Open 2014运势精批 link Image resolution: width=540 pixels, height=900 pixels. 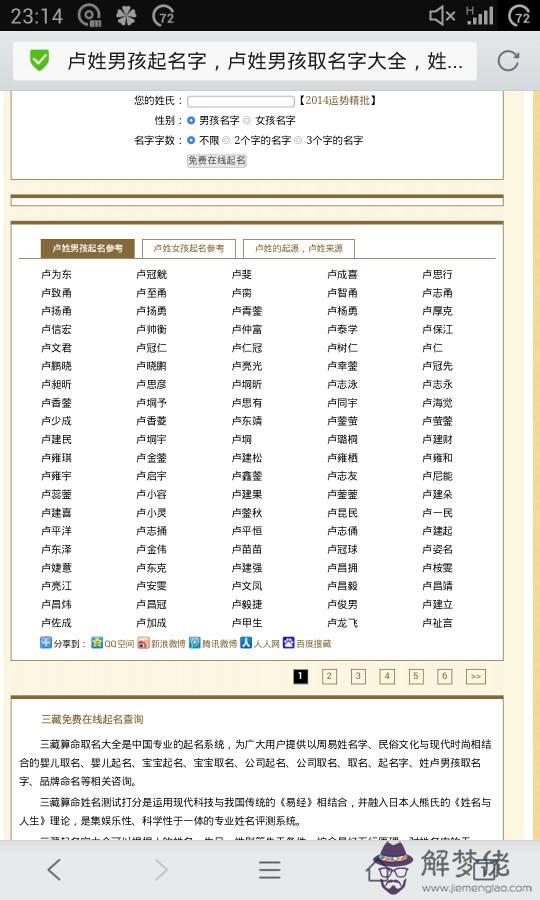pos(337,100)
